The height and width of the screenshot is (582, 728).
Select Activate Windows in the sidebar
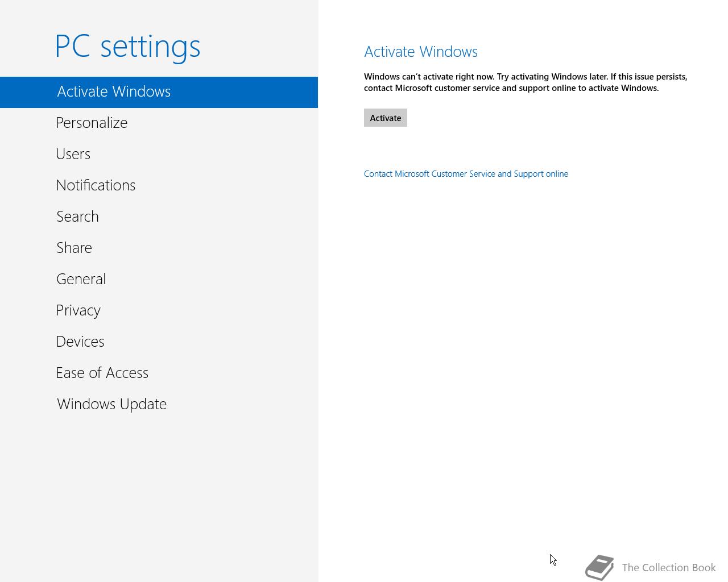pos(159,92)
